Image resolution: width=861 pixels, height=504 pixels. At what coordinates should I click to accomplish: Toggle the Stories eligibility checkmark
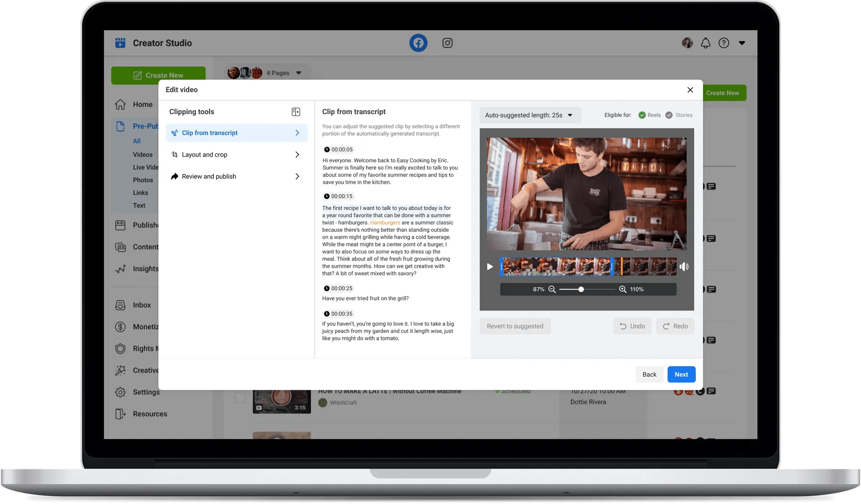[x=669, y=115]
